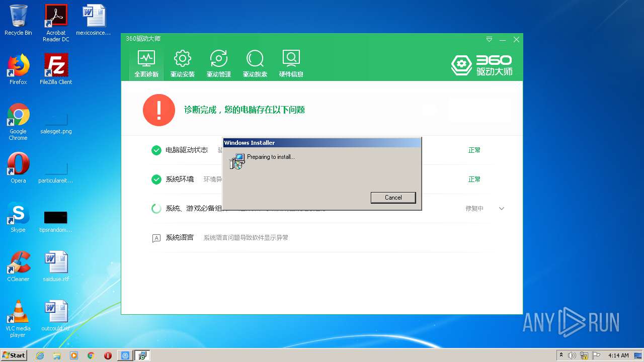Viewport: 644px width, 362px height.
Task: Select the 电脑驱动状态 row label
Action: [187, 150]
